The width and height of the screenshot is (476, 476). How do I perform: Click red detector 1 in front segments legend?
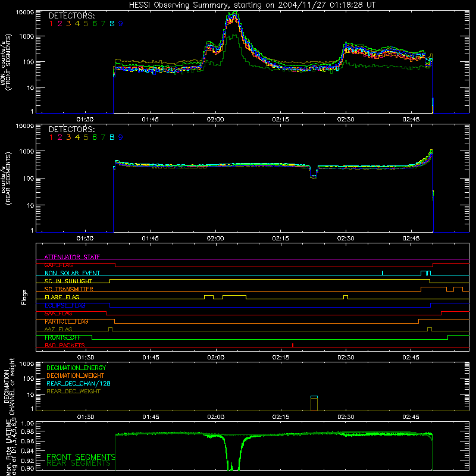(x=51, y=24)
